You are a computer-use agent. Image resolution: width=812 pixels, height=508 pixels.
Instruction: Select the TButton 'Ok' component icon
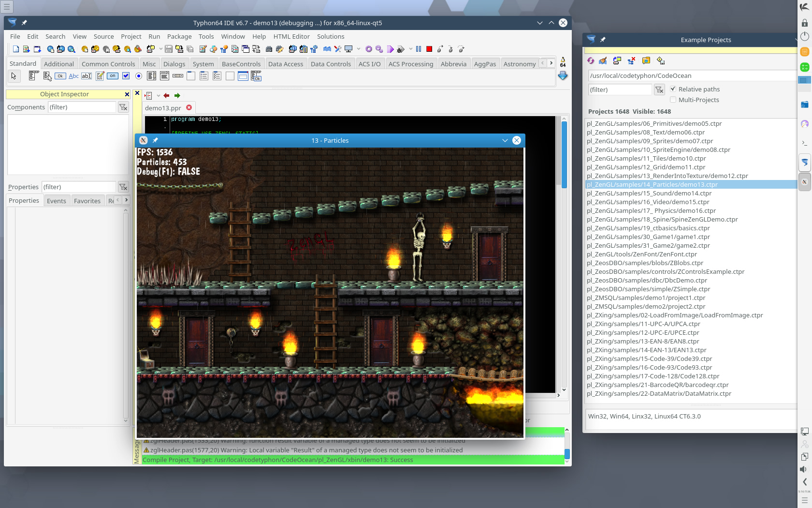[60, 76]
